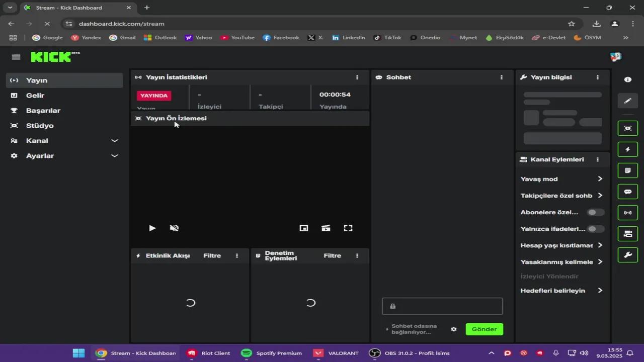Enter fullscreen in the stream preview
The width and height of the screenshot is (644, 362).
coord(348,228)
